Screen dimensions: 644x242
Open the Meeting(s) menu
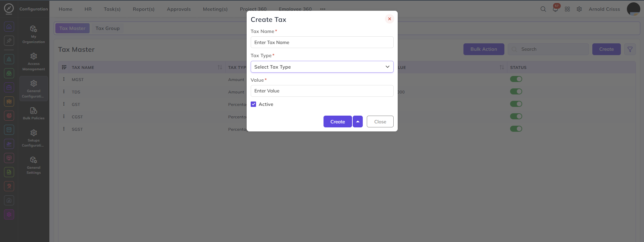coord(215,9)
